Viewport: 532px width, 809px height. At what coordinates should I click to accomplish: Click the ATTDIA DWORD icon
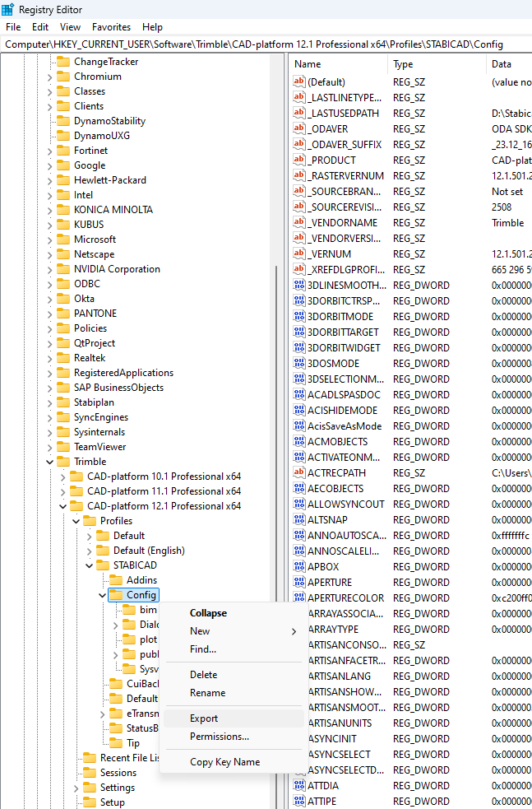click(299, 785)
